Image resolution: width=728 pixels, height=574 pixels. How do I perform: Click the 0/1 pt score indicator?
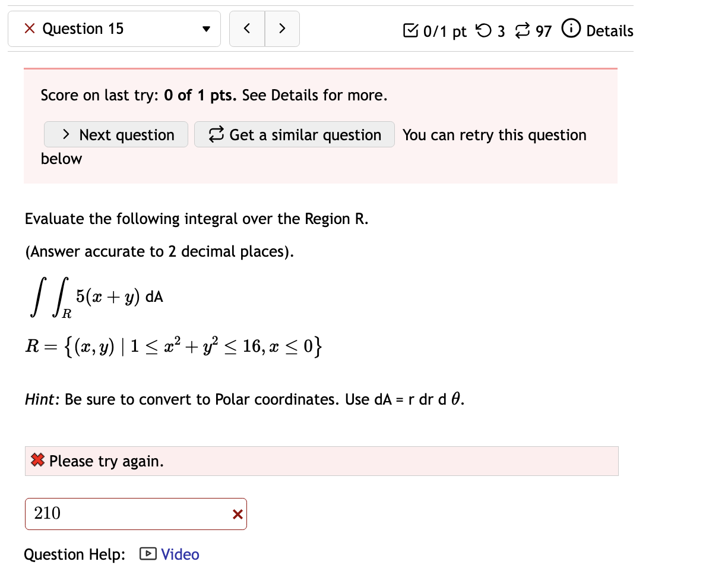(433, 30)
